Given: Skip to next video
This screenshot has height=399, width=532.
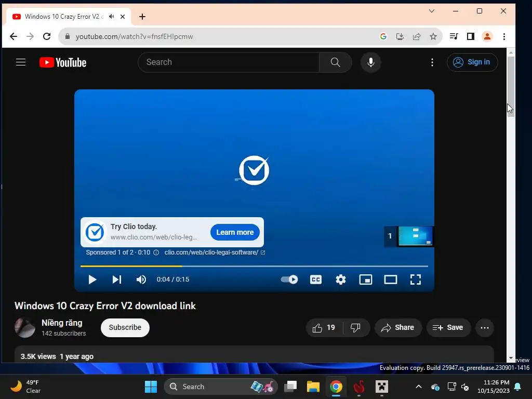Looking at the screenshot, I should coord(117,280).
